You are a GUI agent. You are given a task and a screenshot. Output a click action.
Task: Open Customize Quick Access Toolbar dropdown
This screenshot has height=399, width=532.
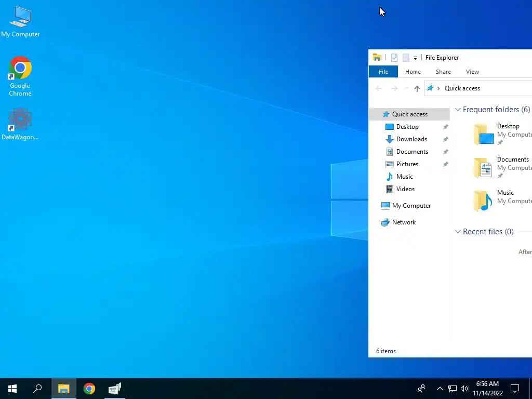pyautogui.click(x=415, y=58)
